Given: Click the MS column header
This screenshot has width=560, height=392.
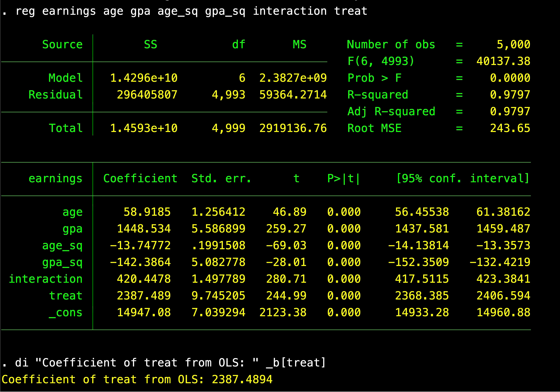Looking at the screenshot, I should click(300, 45).
